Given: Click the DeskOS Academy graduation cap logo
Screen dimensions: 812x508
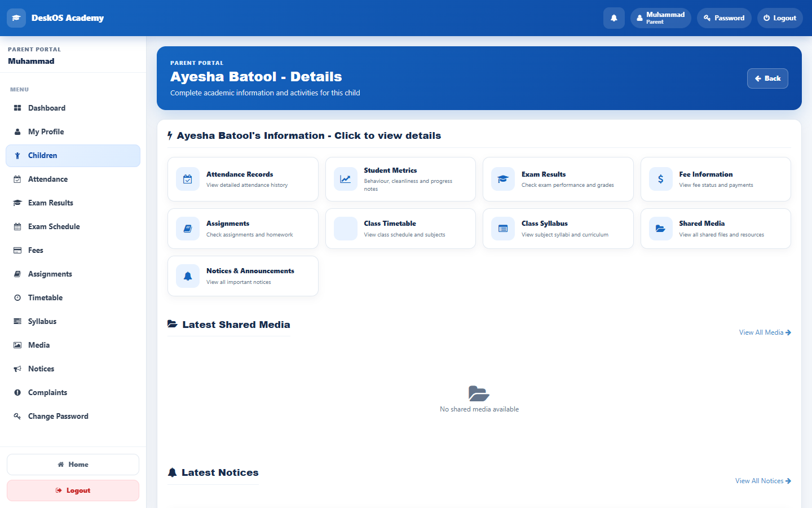Looking at the screenshot, I should coord(16,18).
